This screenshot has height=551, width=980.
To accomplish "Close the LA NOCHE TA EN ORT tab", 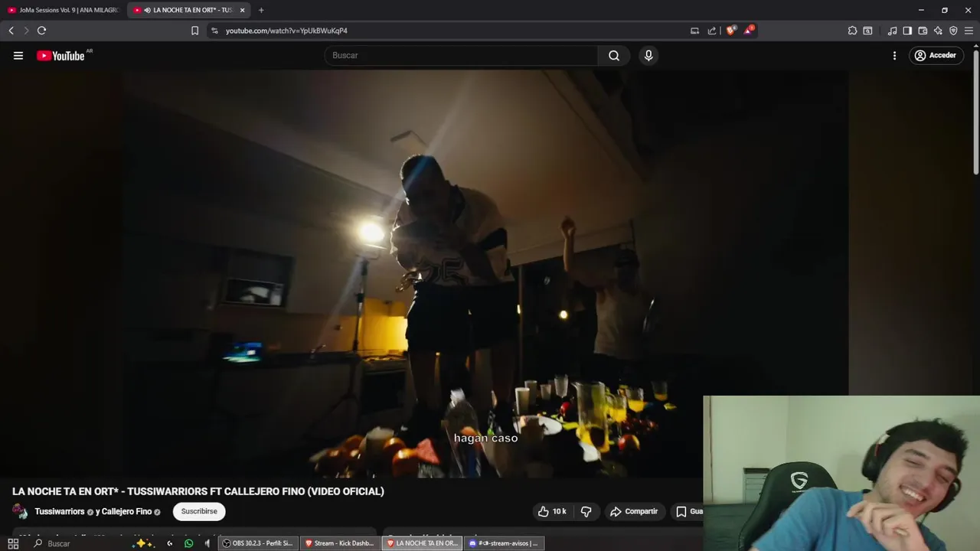I will 242,10.
